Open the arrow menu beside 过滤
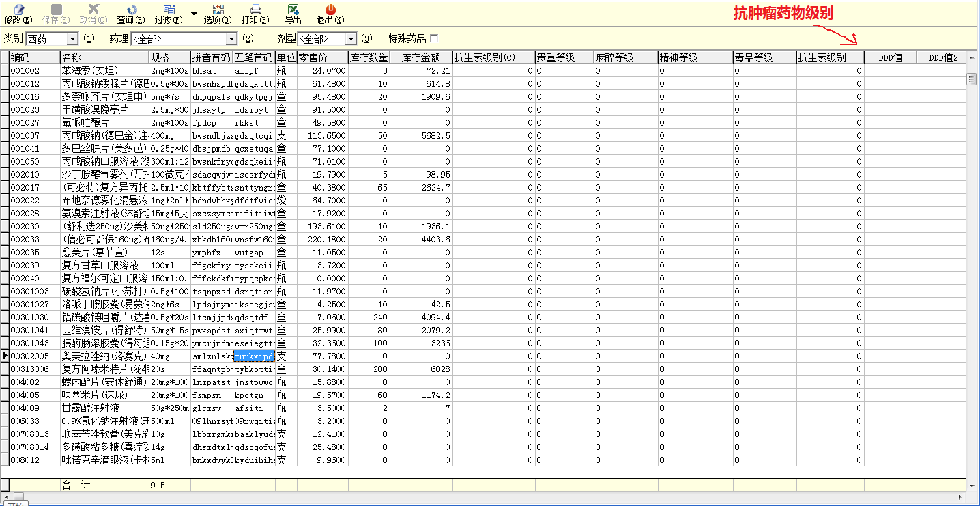The width and height of the screenshot is (980, 506). [194, 14]
